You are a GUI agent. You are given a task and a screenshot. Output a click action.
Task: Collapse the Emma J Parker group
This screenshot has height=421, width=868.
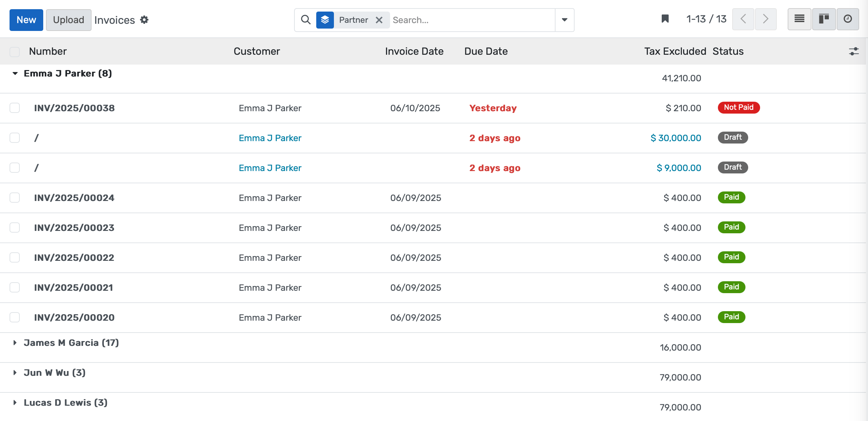click(15, 73)
